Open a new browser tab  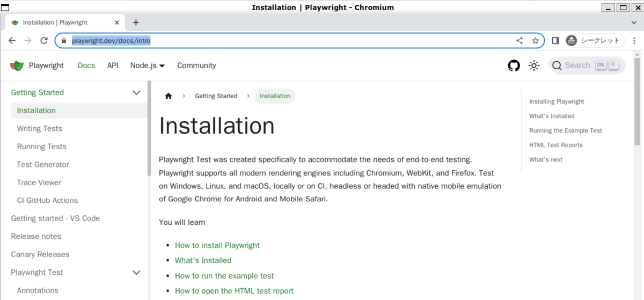pyautogui.click(x=136, y=23)
